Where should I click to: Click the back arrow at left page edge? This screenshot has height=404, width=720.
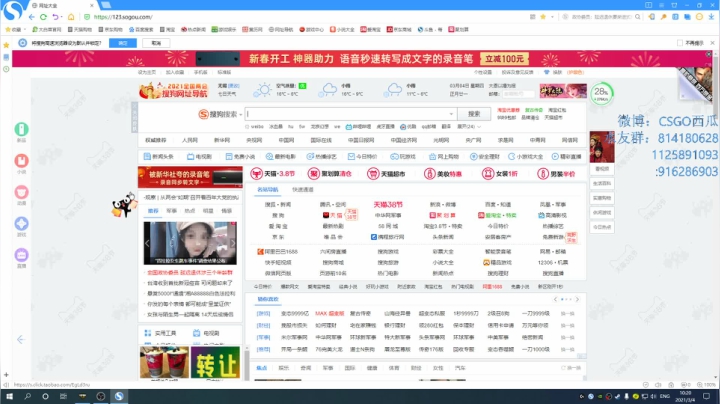coord(21,340)
